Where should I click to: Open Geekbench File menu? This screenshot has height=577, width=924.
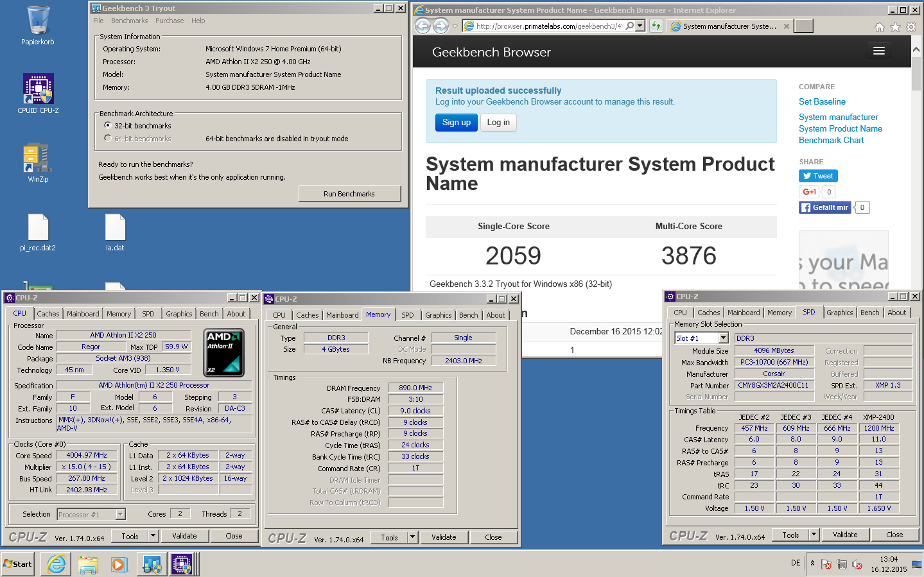[98, 21]
